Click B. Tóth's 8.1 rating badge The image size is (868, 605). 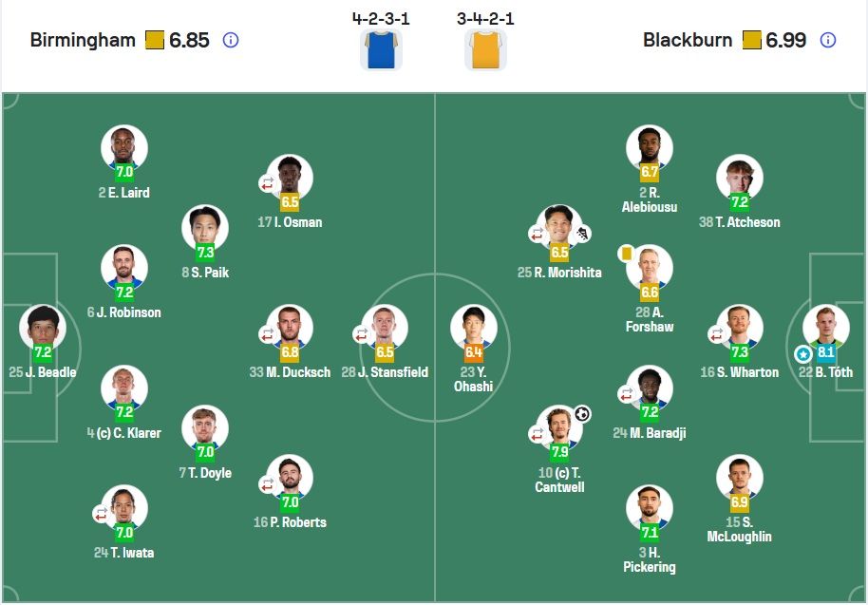[826, 352]
